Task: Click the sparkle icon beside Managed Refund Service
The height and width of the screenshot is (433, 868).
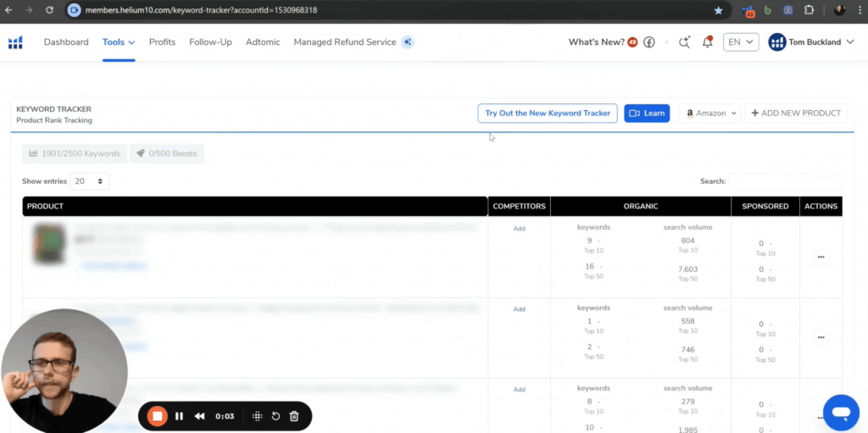Action: point(408,42)
